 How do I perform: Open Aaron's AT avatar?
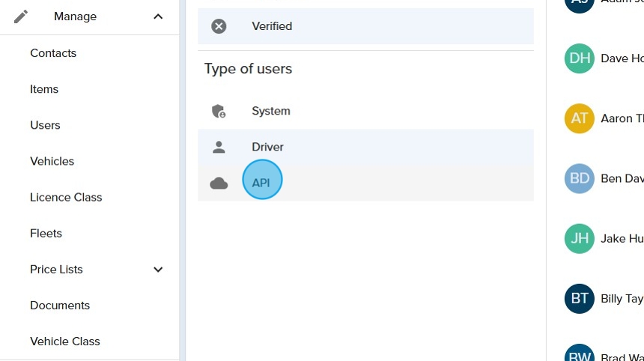pyautogui.click(x=579, y=118)
